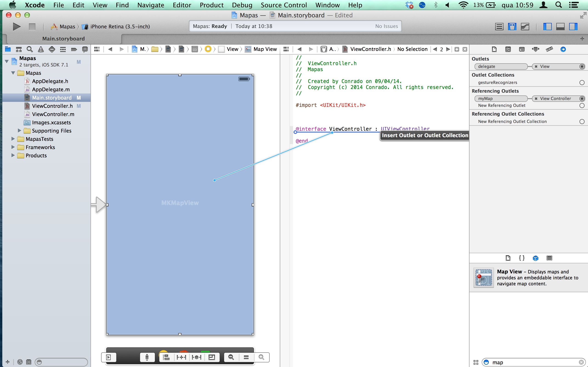The width and height of the screenshot is (588, 367).
Task: Open the Find navigator magnifier icon
Action: tap(30, 49)
